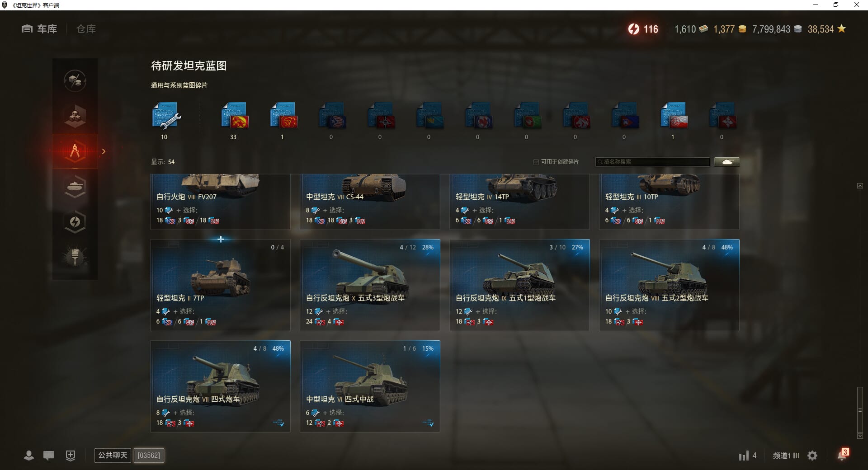Expand the sidebar with the arrow chevron

tap(104, 151)
